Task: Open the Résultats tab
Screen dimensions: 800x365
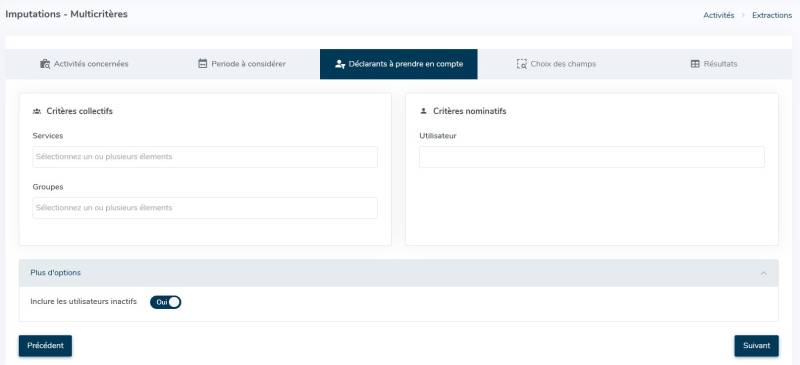Action: pos(713,64)
